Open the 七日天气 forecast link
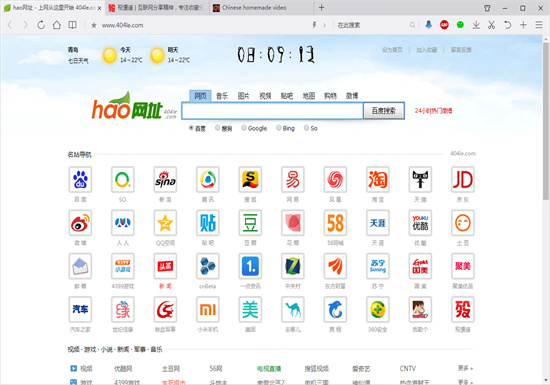 [x=78, y=61]
